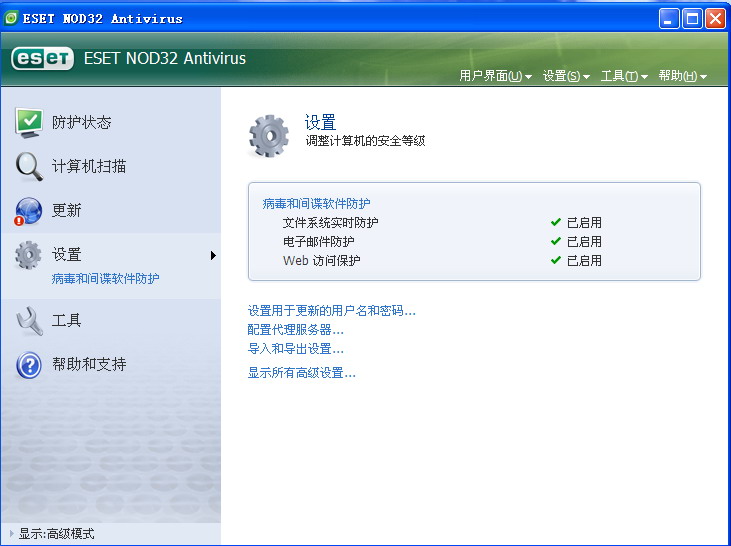Image resolution: width=731 pixels, height=546 pixels.
Task: Open the 用户界面(U) dropdown menu
Action: (495, 76)
